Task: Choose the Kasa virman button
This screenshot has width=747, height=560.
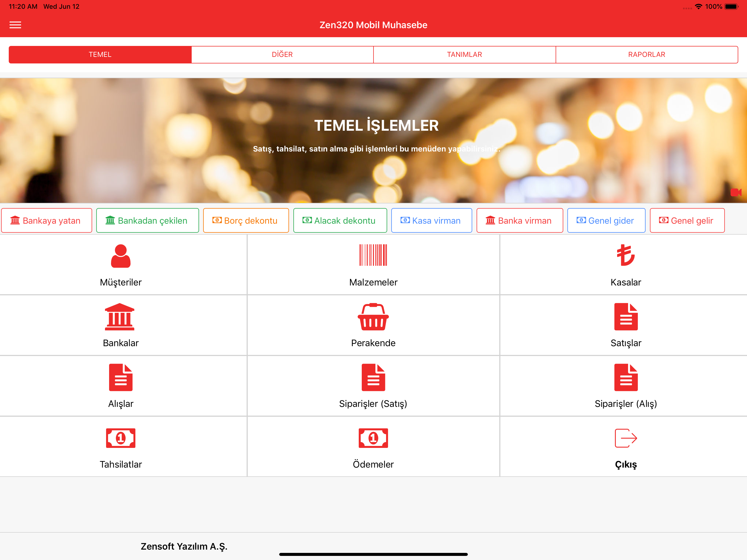Action: (x=431, y=221)
